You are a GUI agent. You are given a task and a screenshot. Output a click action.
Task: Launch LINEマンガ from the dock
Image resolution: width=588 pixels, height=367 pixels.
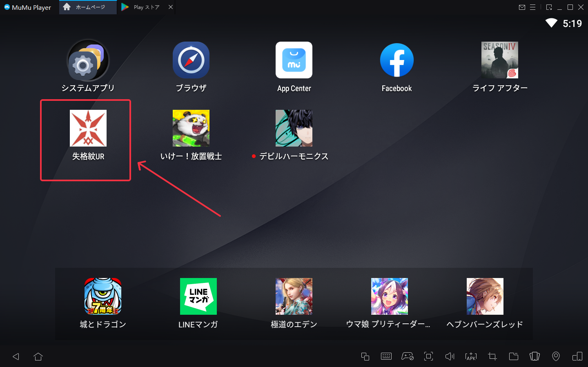point(198,296)
